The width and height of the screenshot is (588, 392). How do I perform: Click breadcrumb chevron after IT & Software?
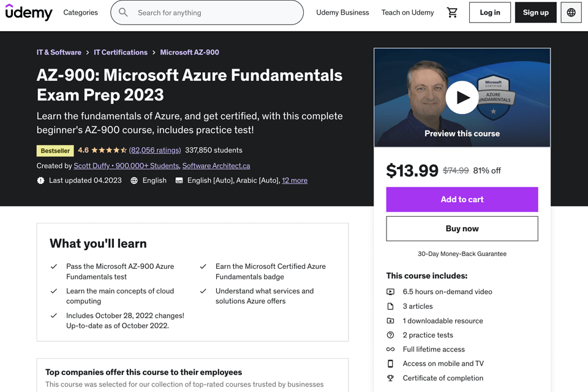(x=88, y=53)
